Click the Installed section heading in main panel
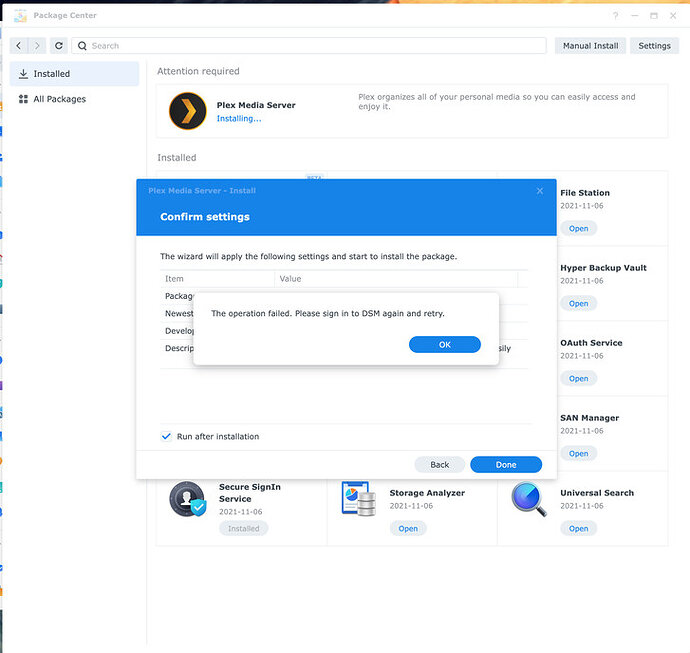Viewport: 690px width, 653px height. pos(177,158)
